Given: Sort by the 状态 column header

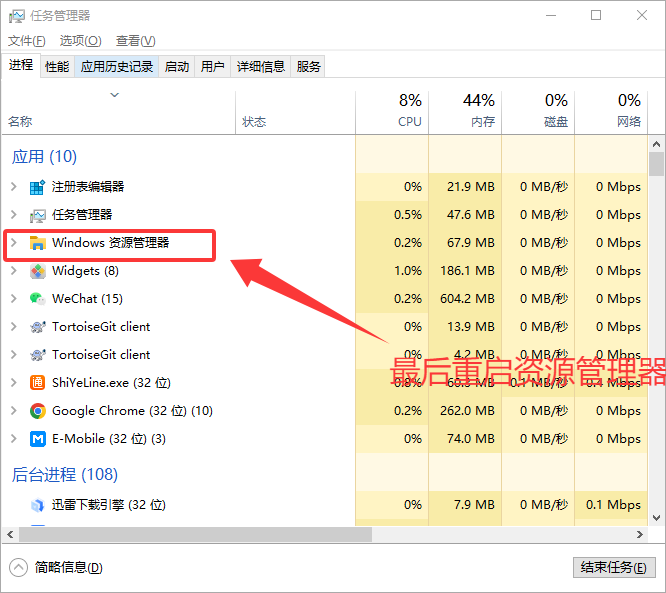Looking at the screenshot, I should pos(296,112).
